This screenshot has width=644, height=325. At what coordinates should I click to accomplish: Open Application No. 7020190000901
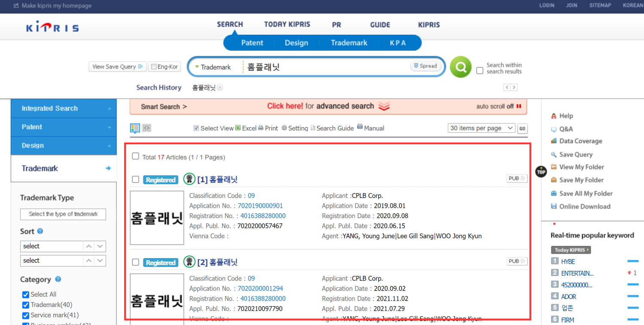coord(260,206)
